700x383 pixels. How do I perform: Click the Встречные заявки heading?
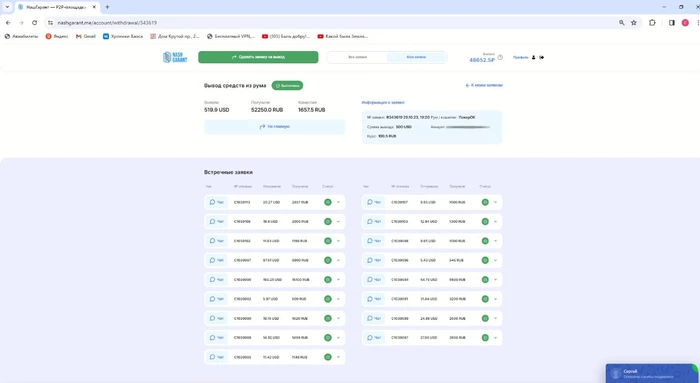[x=228, y=172]
